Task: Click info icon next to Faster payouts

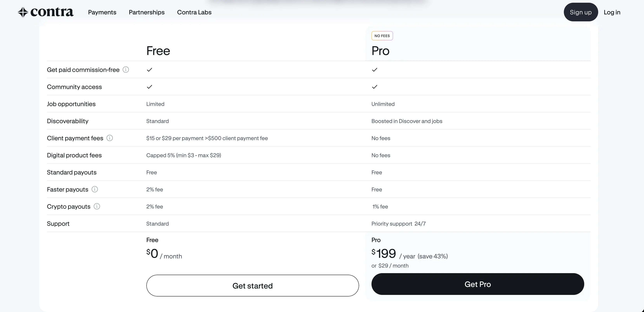Action: tap(95, 189)
